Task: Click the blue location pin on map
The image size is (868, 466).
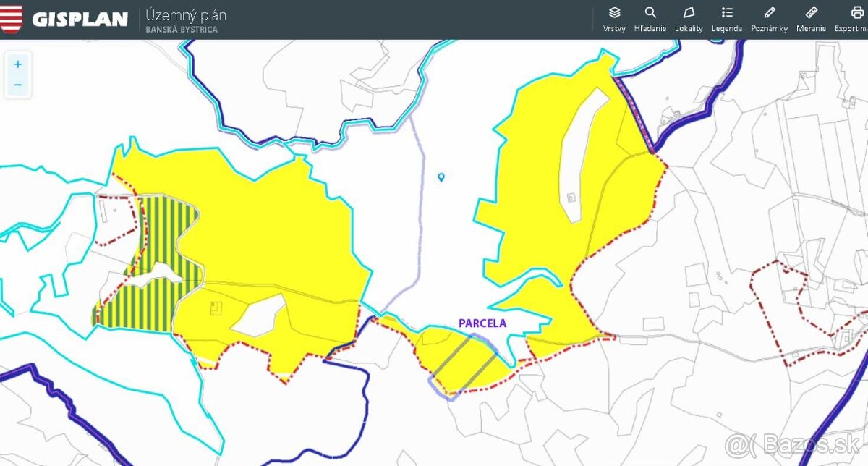Action: [x=441, y=177]
